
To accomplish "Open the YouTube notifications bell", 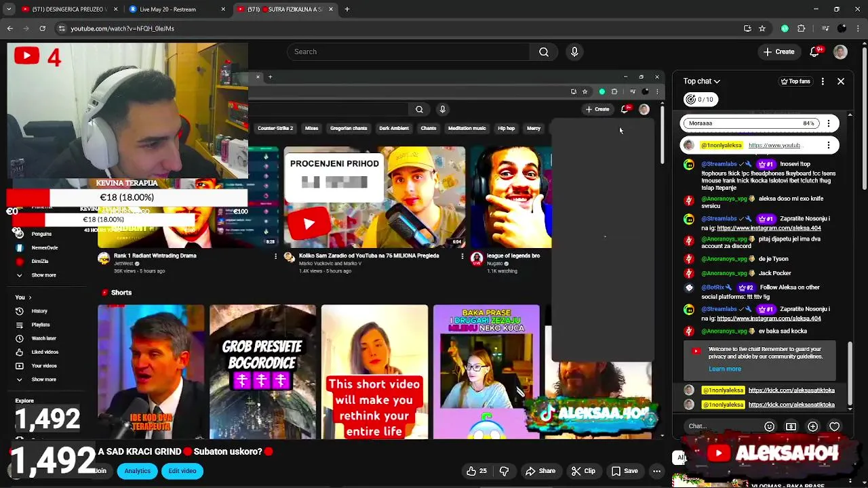I will coord(816,52).
